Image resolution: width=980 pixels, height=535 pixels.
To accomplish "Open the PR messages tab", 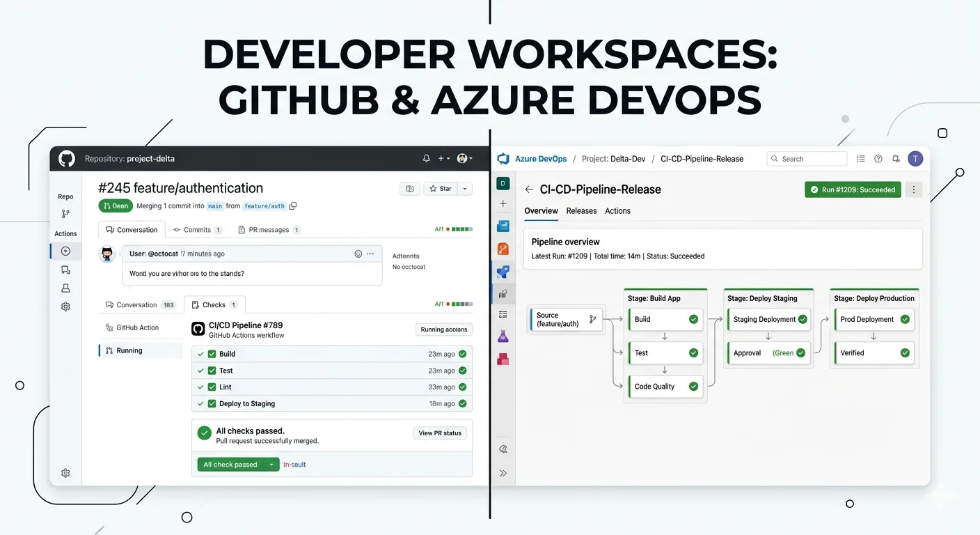I will 269,230.
